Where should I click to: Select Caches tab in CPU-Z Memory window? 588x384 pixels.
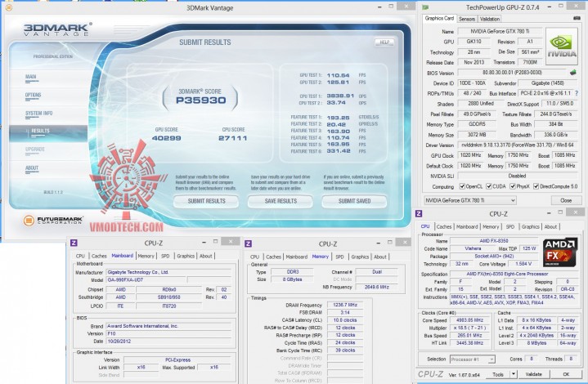coord(273,257)
